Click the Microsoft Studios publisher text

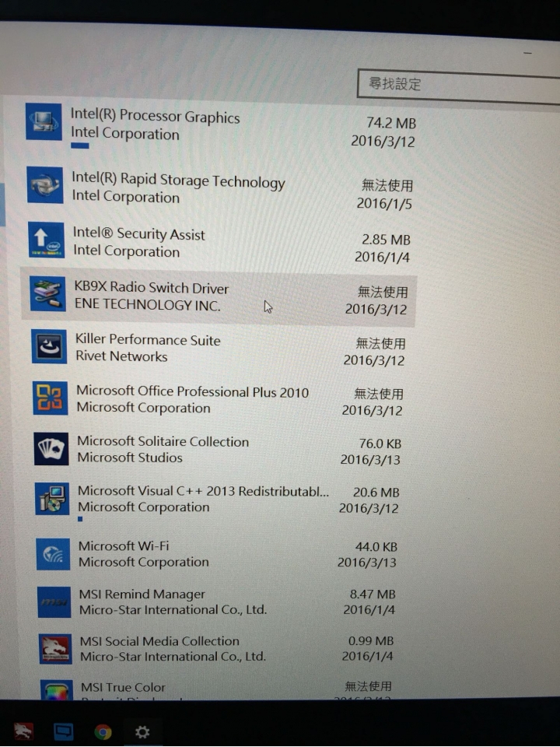coord(130,458)
